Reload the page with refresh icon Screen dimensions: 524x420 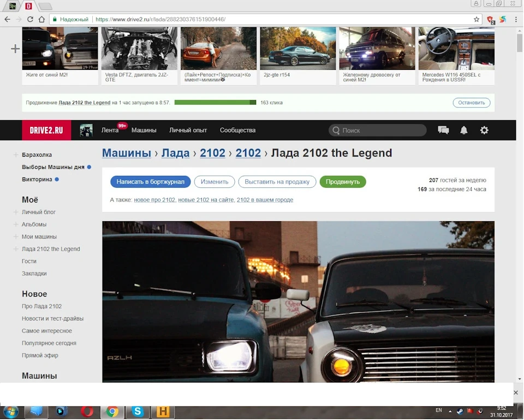30,20
